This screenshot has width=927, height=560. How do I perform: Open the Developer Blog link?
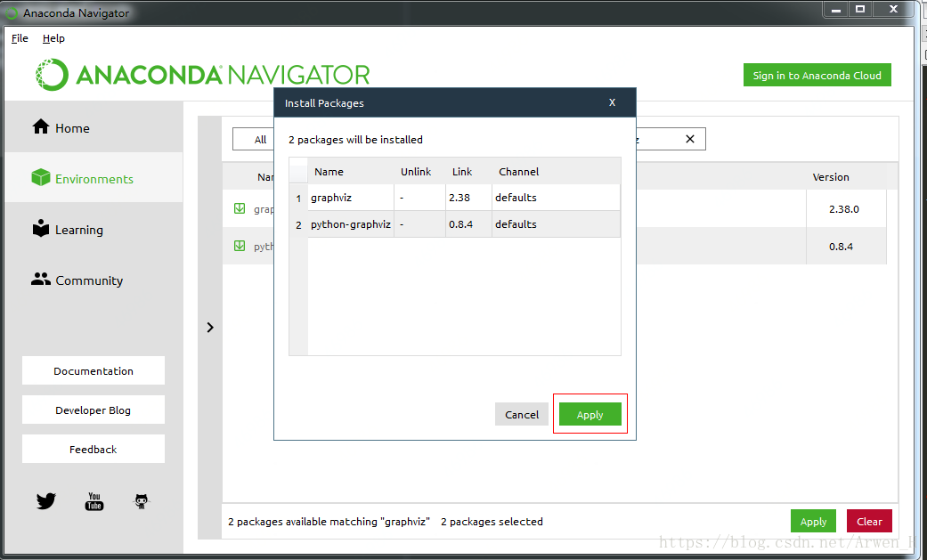[94, 410]
